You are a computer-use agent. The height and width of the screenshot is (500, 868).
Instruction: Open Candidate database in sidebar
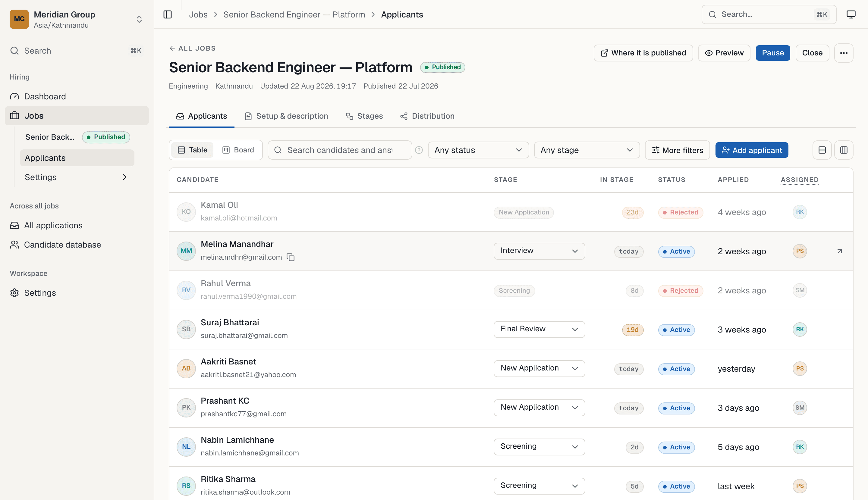(77, 245)
